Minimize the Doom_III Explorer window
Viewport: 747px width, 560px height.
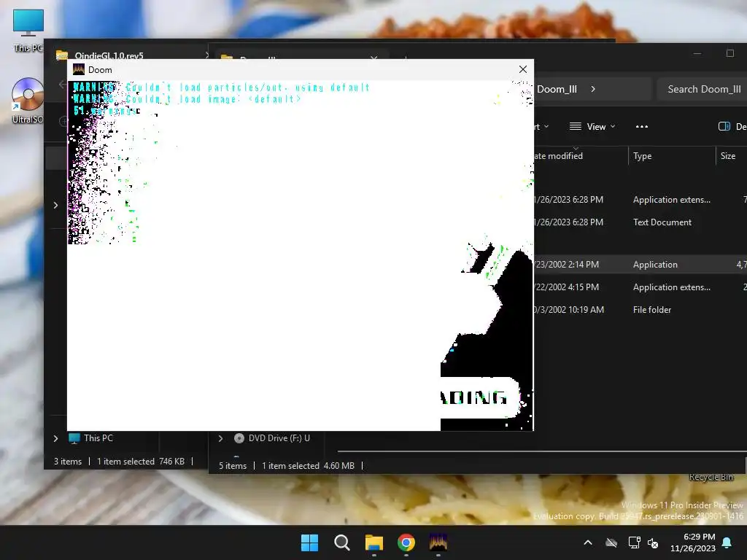point(697,53)
